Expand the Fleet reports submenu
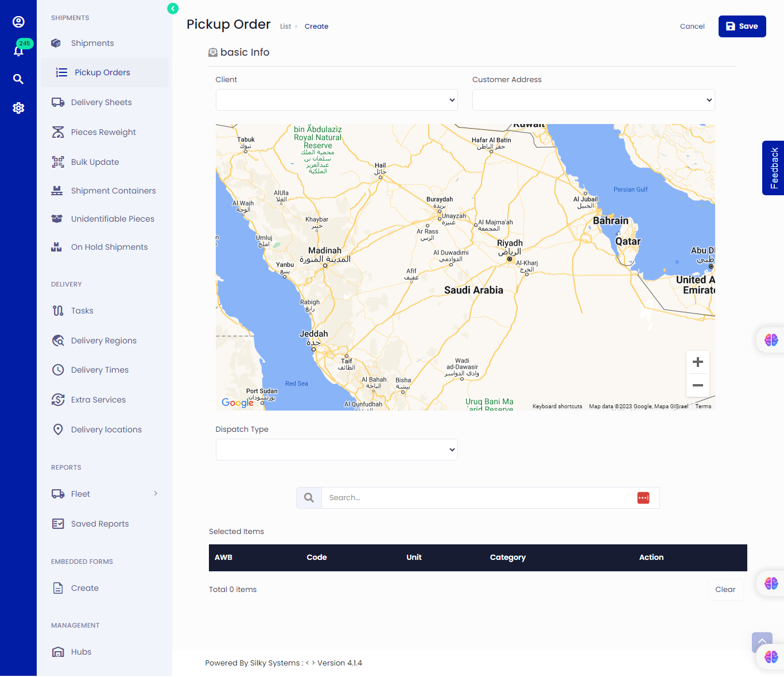 tap(156, 494)
